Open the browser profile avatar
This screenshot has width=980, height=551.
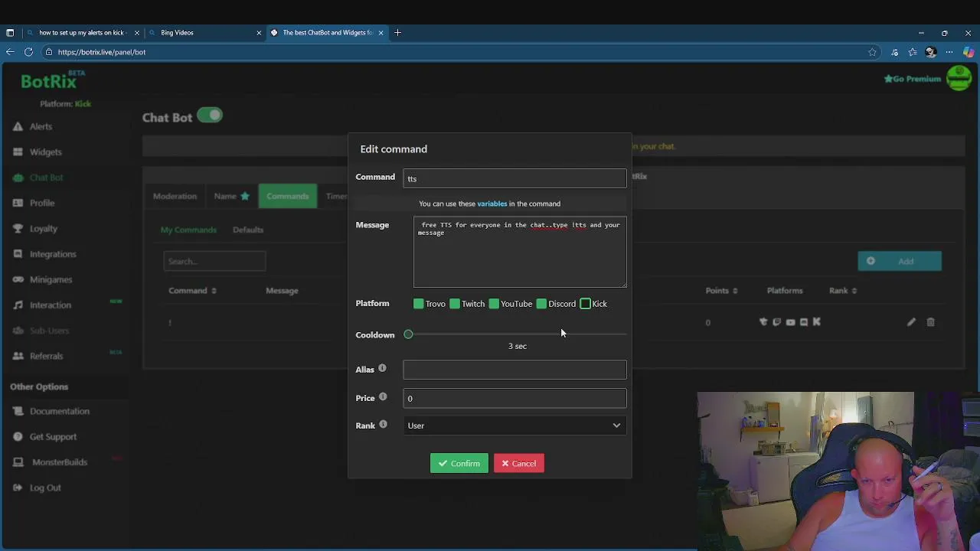[931, 52]
